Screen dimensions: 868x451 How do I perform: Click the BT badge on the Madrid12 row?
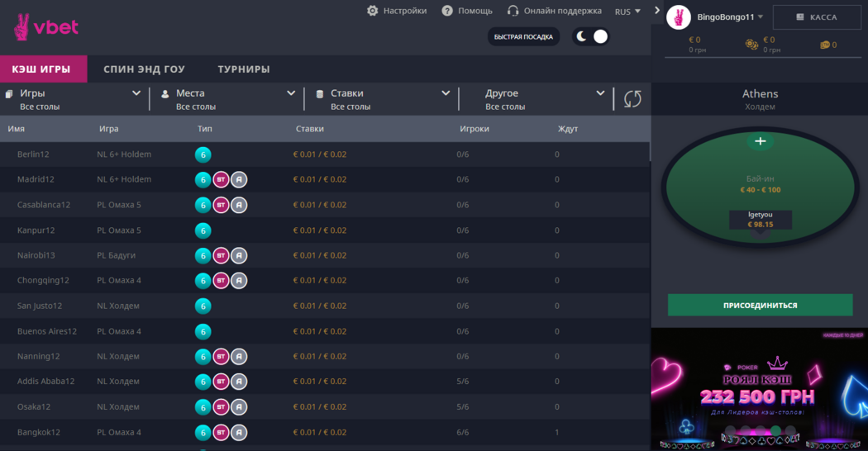pos(221,179)
